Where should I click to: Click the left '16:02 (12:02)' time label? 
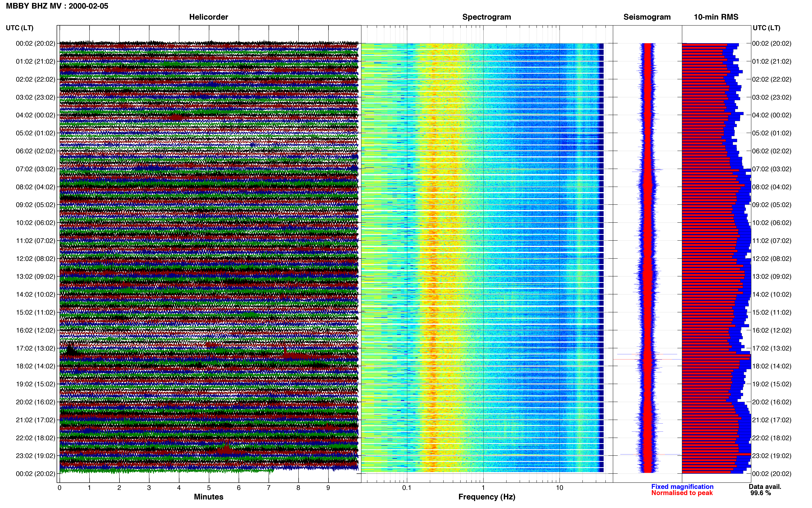[36, 330]
